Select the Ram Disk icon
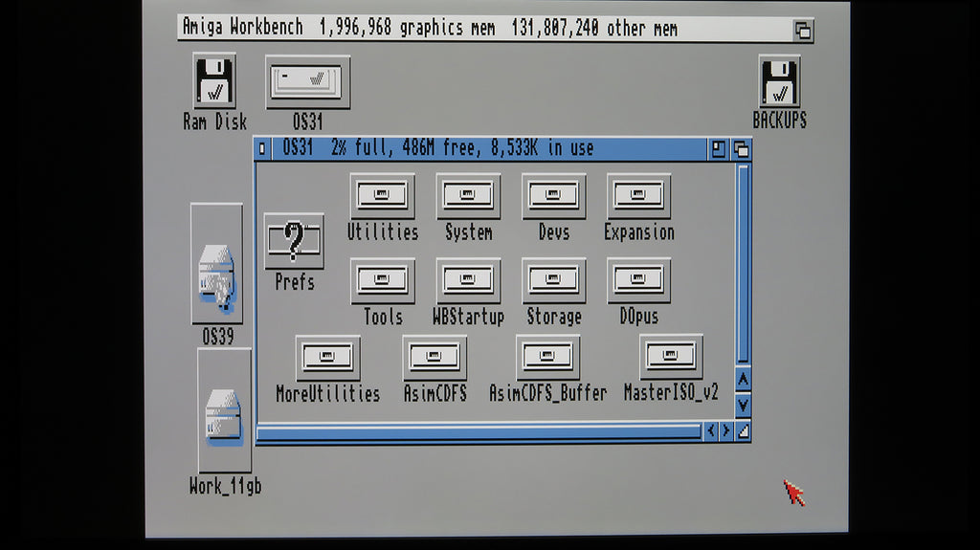The image size is (980, 550). [214, 82]
